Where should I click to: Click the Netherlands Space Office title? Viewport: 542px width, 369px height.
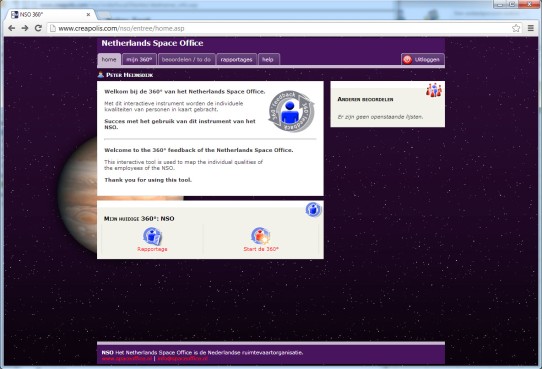click(x=152, y=43)
